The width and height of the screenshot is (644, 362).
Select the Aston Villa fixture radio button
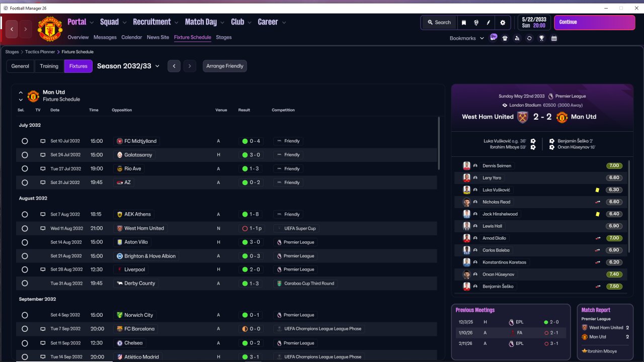click(x=25, y=242)
